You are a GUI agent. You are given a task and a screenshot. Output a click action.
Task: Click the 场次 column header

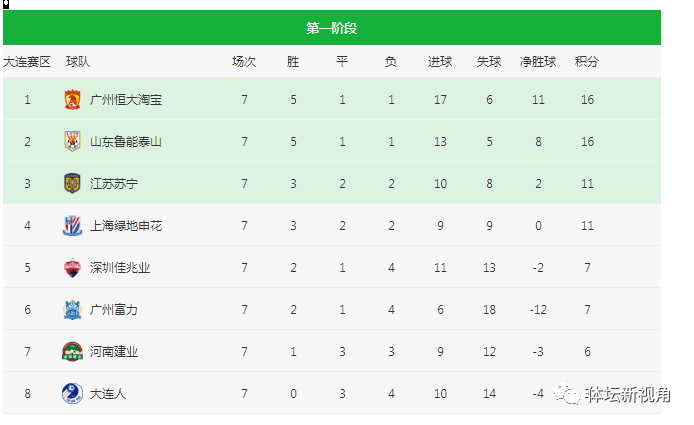pyautogui.click(x=244, y=62)
